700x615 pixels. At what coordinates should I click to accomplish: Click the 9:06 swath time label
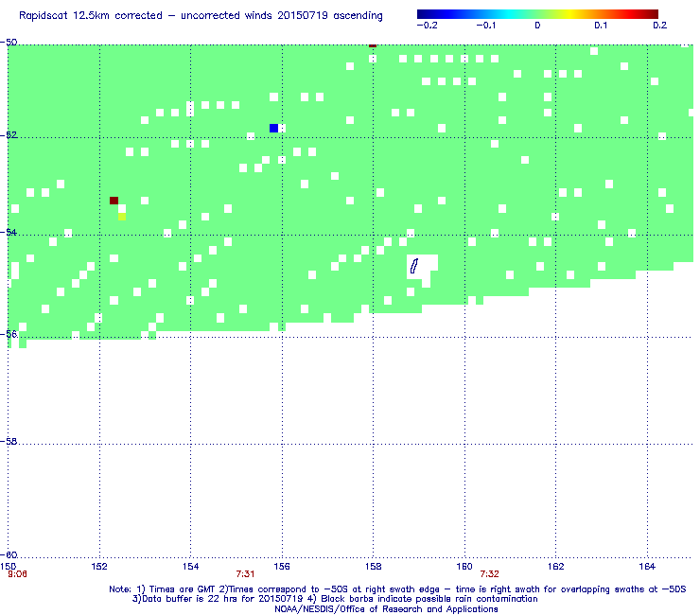17,574
